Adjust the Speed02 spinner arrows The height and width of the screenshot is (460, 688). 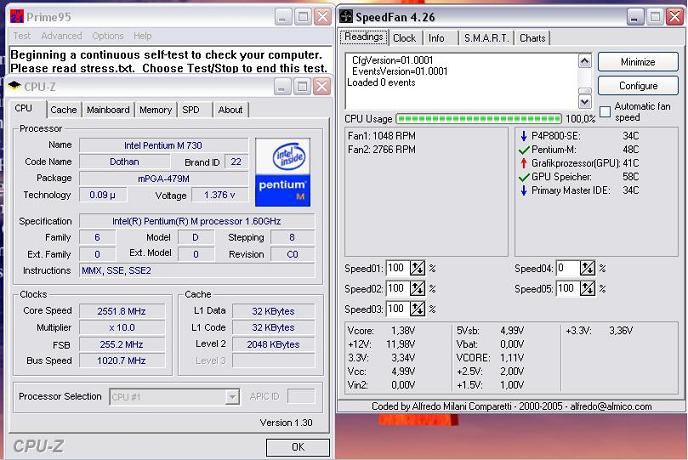(417, 288)
